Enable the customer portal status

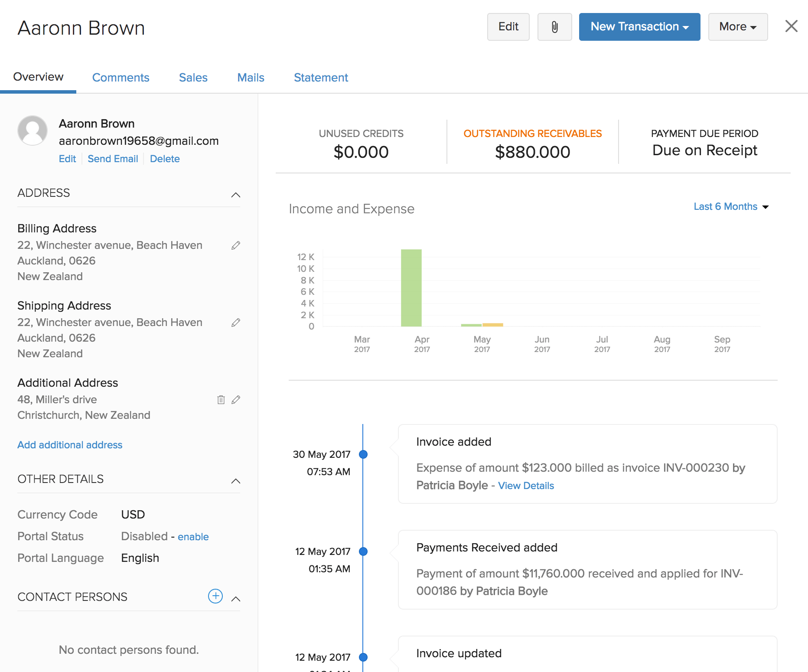coord(193,537)
